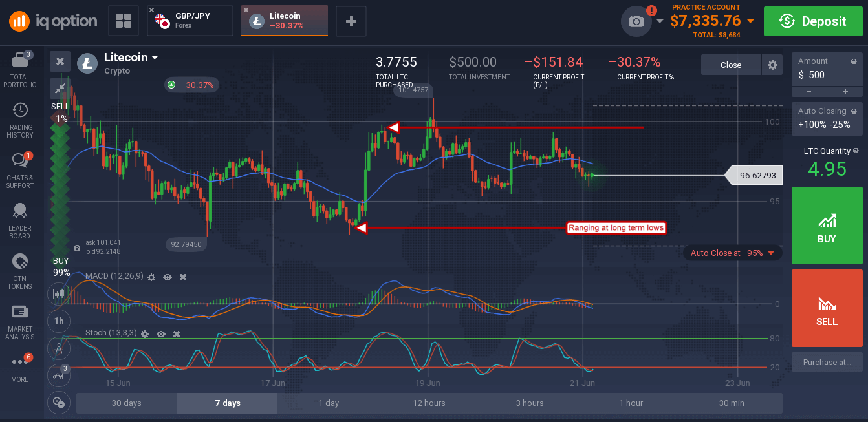868x422 pixels.
Task: Select the 1 hour timeframe
Action: [x=631, y=403]
